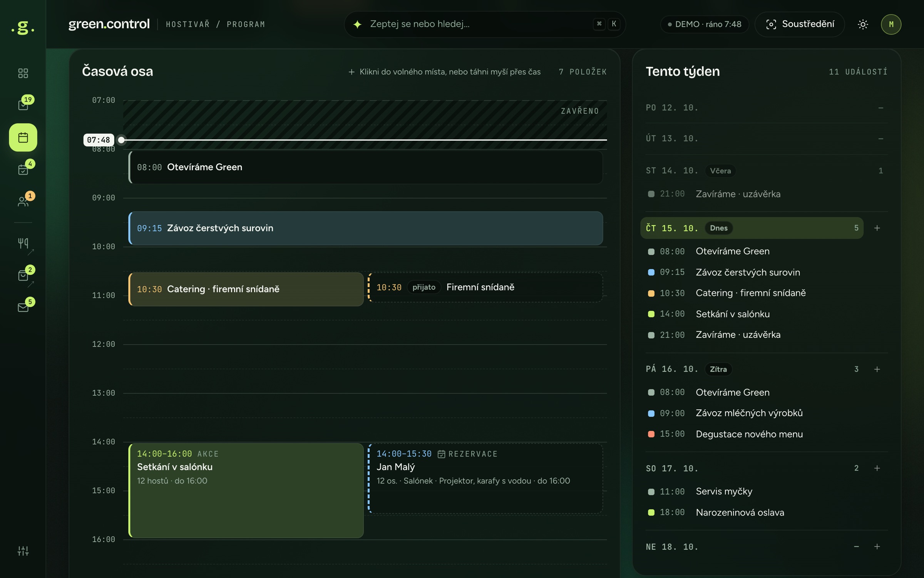Click the green g logo

click(x=23, y=27)
